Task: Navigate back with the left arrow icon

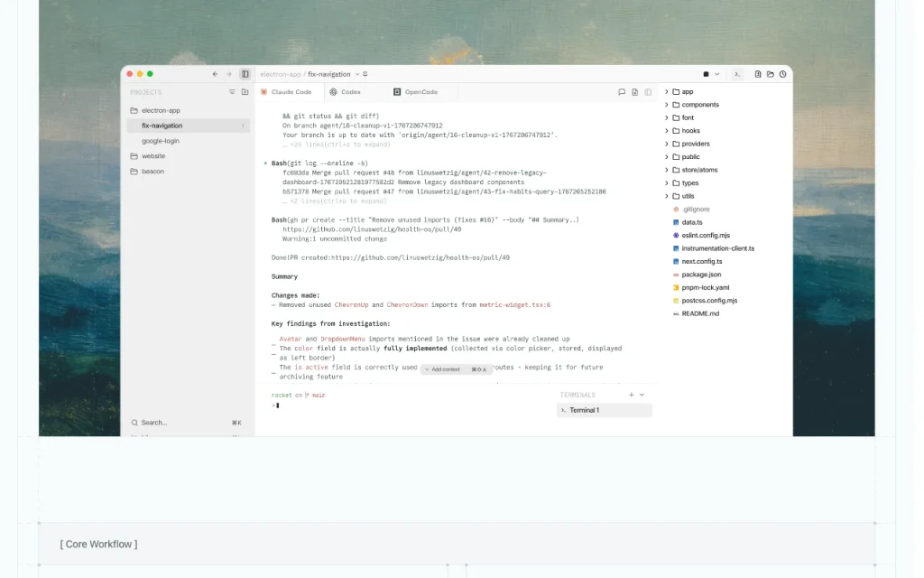Action: [215, 74]
